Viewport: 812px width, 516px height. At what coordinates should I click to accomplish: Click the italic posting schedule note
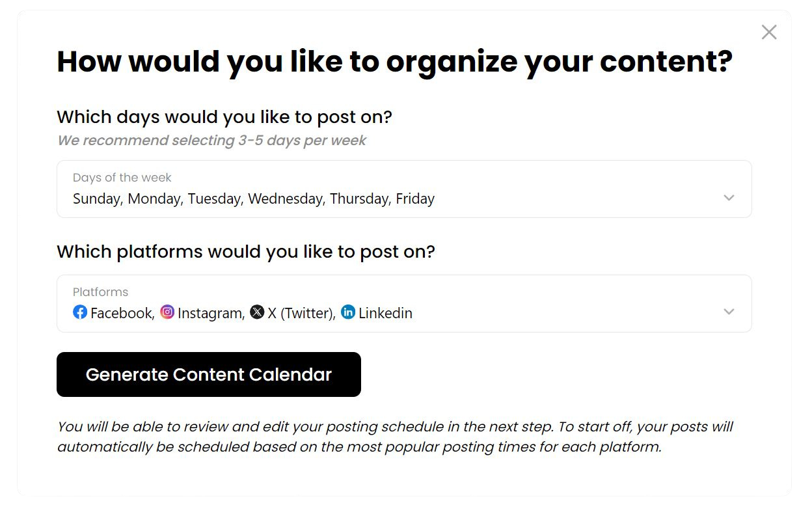coord(395,437)
